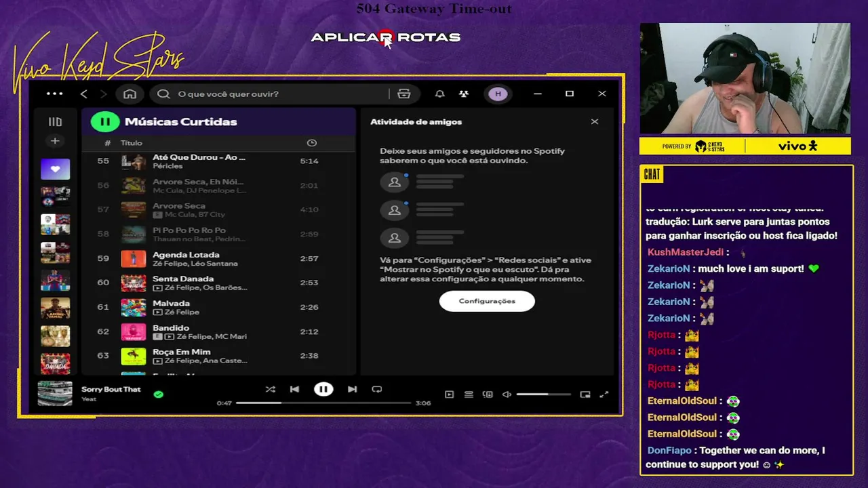The width and height of the screenshot is (868, 488).
Task: Select track 56 Arvore Seca, Eh Nói
Action: [x=218, y=186]
